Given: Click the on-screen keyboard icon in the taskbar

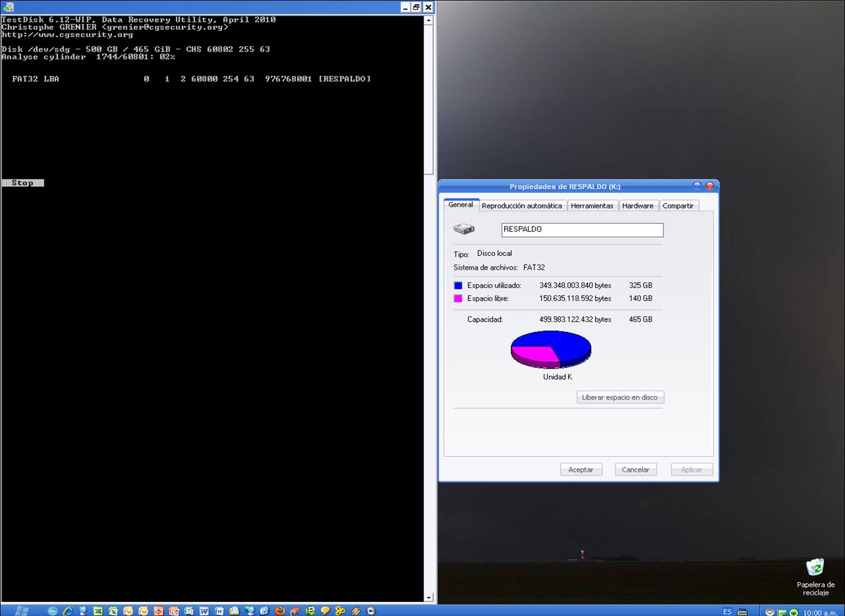Looking at the screenshot, I should (742, 612).
